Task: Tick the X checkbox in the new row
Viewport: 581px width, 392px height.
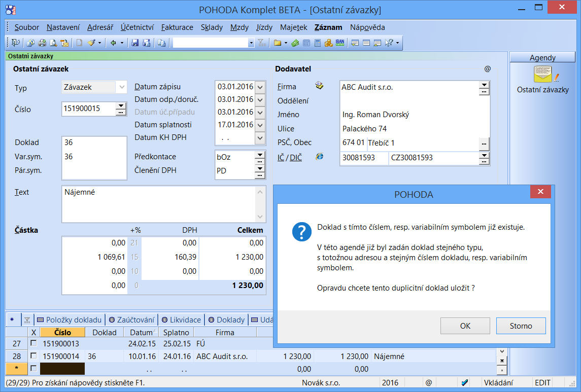Action: pos(33,368)
